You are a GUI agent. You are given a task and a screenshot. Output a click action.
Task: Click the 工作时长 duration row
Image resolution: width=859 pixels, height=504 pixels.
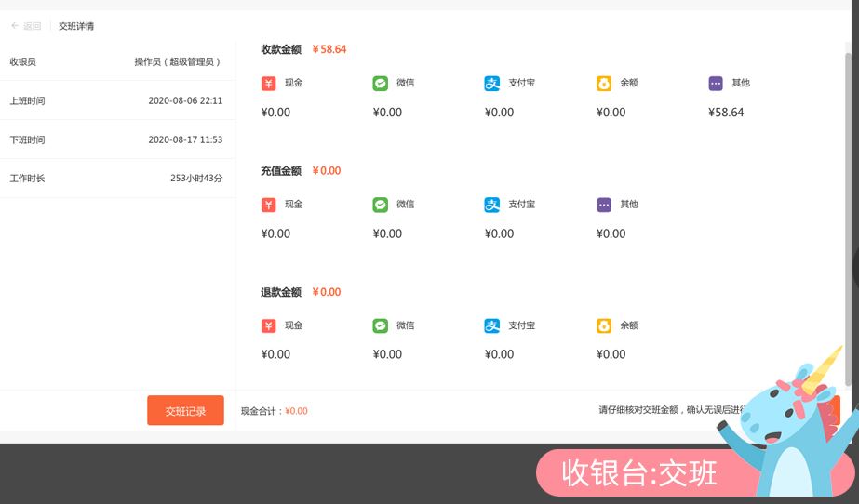116,178
